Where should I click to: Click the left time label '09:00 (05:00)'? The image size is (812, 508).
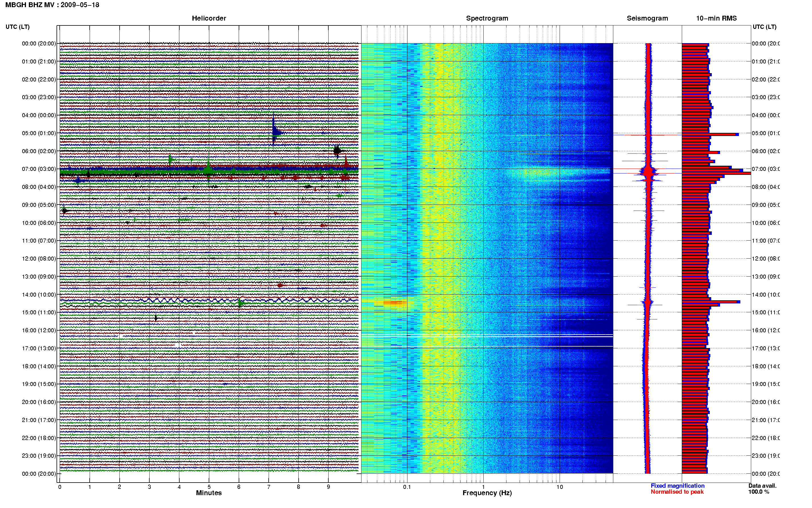click(39, 205)
